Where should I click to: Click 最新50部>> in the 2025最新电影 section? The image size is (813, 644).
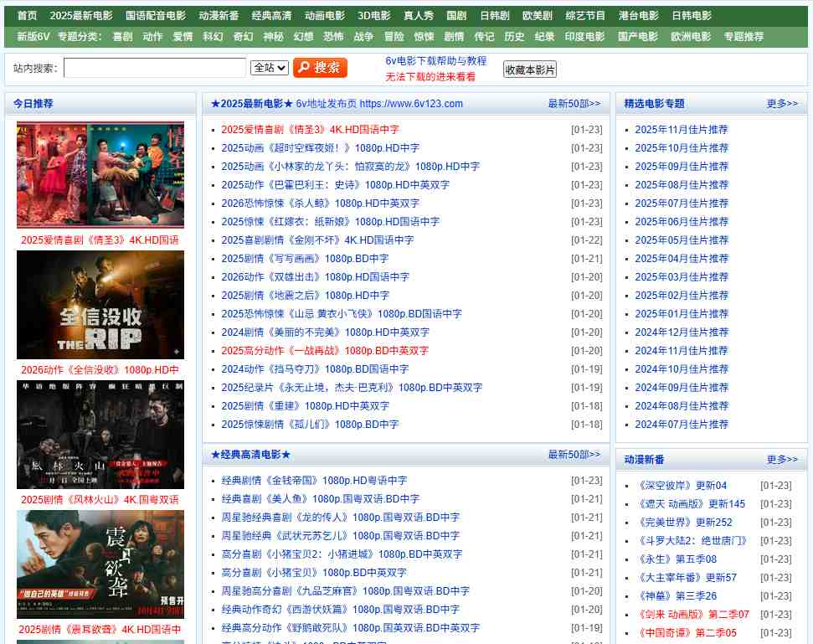tap(574, 103)
